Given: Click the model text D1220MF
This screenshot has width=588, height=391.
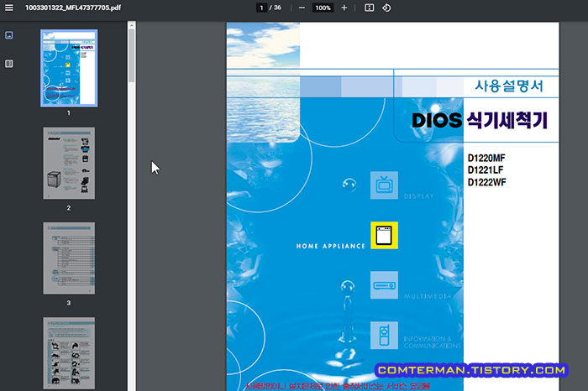Looking at the screenshot, I should click(x=486, y=158).
